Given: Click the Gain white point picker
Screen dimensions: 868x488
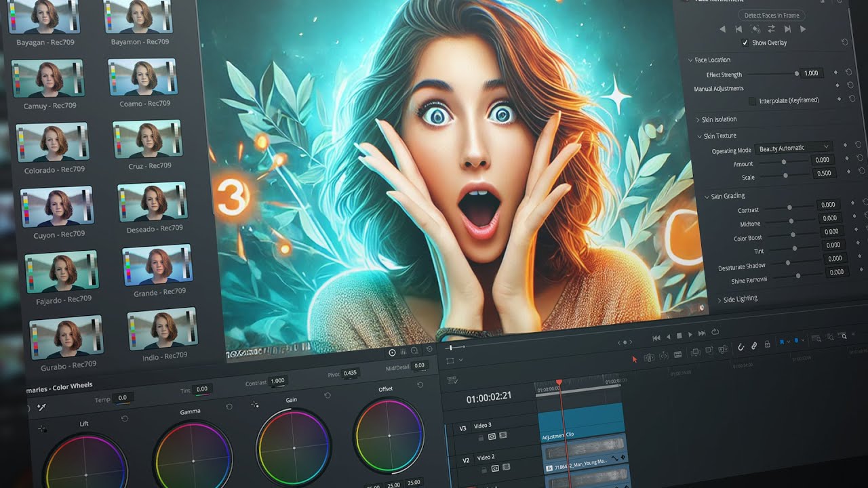Looking at the screenshot, I should [255, 404].
